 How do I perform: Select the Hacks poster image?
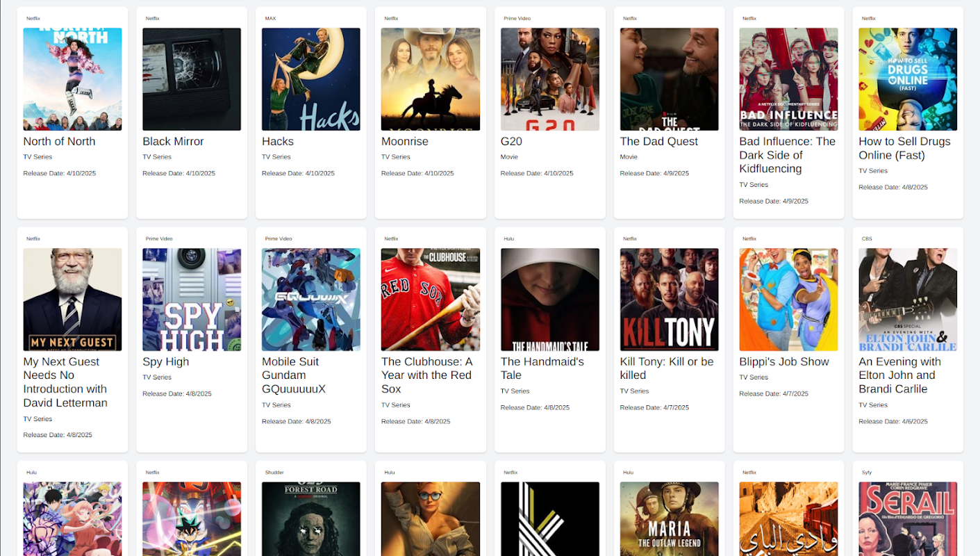pos(311,79)
